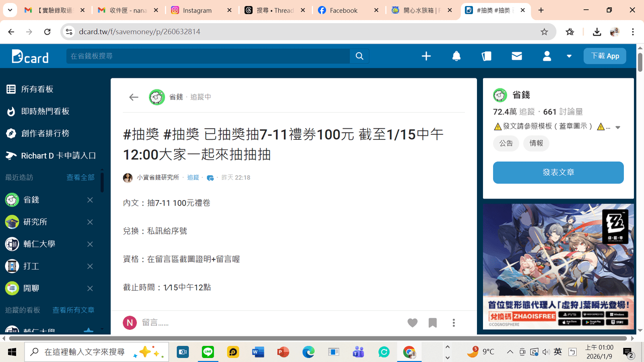Open LINE from the taskbar
644x362 pixels.
(208, 352)
